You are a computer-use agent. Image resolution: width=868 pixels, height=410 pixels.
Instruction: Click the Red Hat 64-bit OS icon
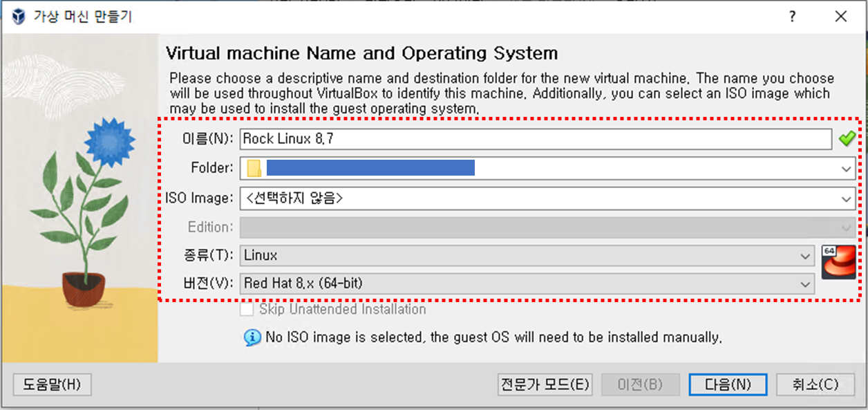tap(839, 262)
